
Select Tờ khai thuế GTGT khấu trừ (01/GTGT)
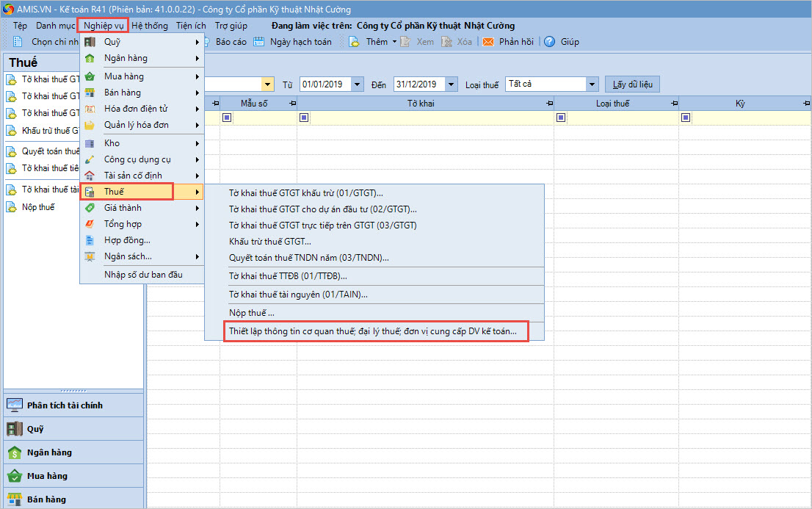[x=306, y=193]
